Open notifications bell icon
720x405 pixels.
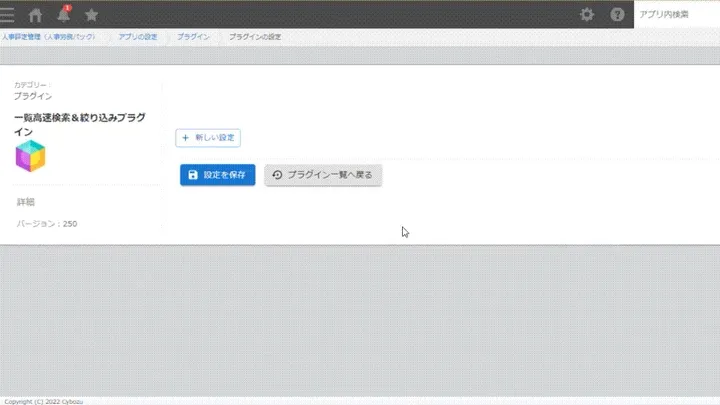[x=64, y=15]
